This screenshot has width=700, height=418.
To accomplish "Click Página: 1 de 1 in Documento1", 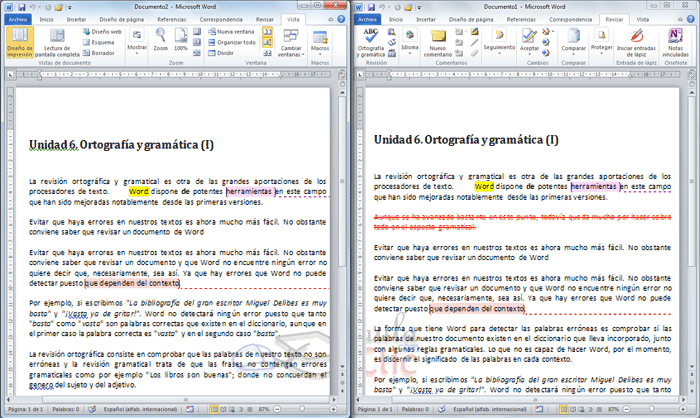I will [375, 409].
